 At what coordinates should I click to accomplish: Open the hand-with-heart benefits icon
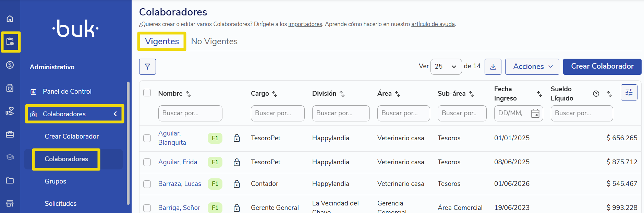point(10,111)
